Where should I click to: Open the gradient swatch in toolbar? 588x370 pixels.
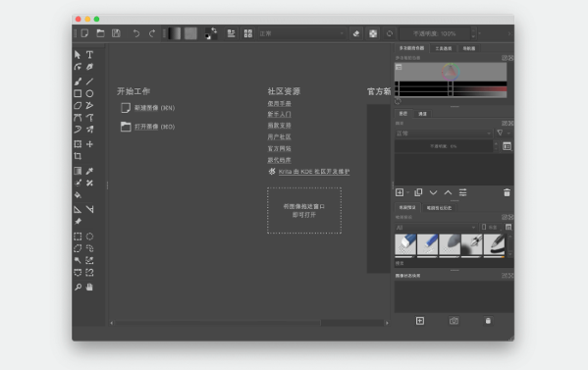point(175,33)
